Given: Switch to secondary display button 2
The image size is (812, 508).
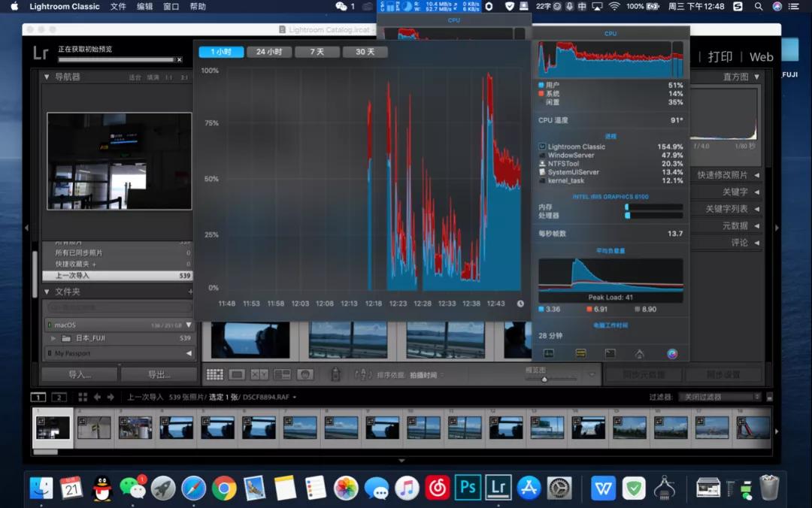Looking at the screenshot, I should [59, 397].
